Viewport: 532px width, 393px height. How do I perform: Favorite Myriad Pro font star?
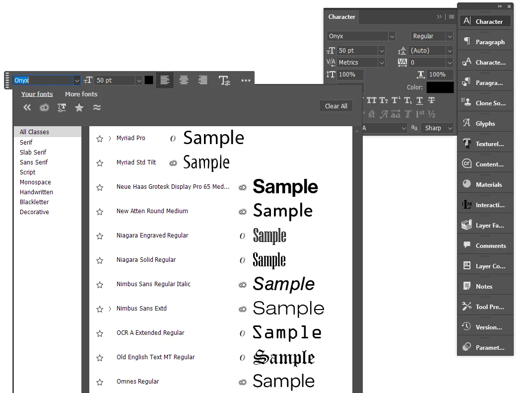click(100, 139)
